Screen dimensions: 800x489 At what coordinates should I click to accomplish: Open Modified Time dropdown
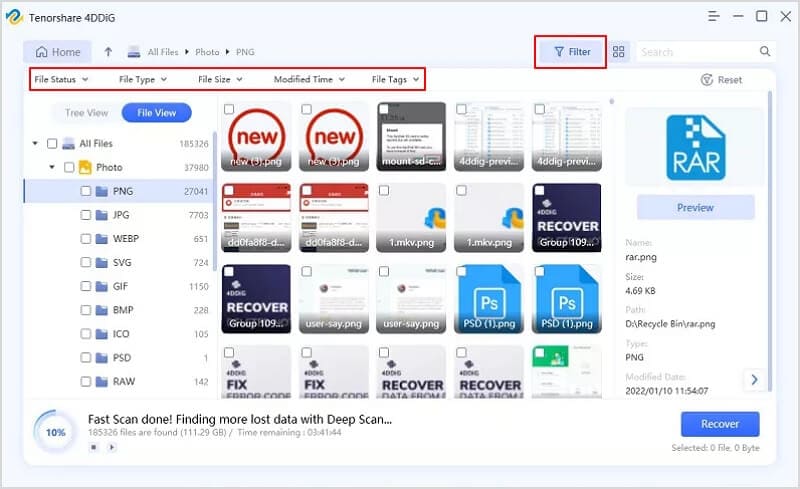point(309,79)
